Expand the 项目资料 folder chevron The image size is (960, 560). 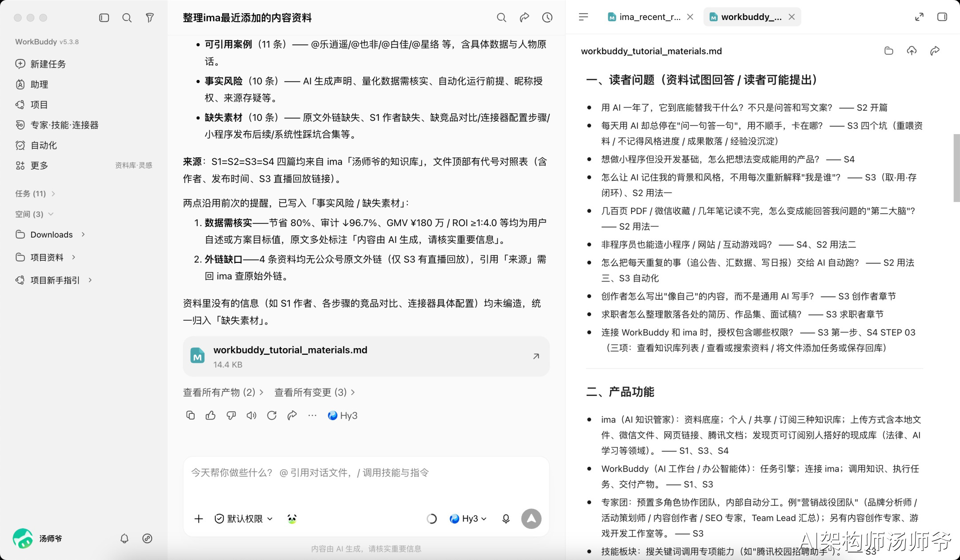pyautogui.click(x=73, y=257)
